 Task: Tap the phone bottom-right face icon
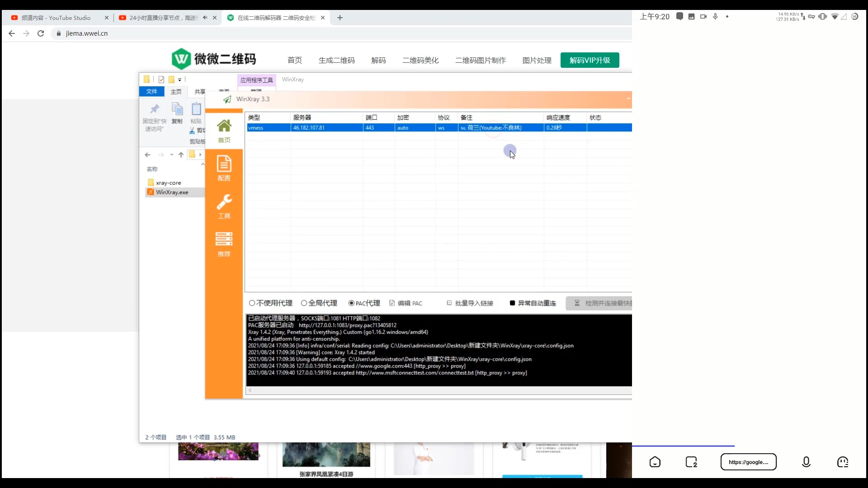click(843, 462)
